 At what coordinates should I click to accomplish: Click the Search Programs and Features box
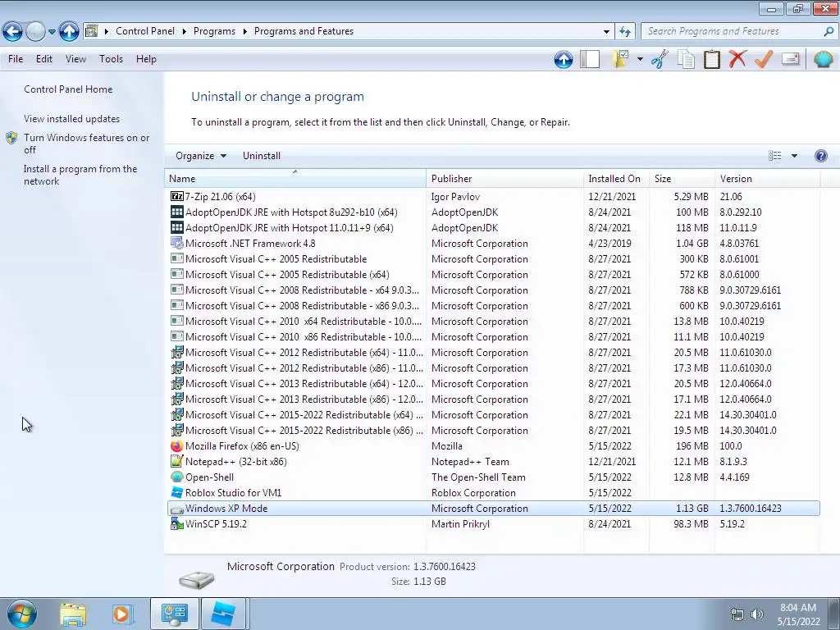pyautogui.click(x=733, y=31)
